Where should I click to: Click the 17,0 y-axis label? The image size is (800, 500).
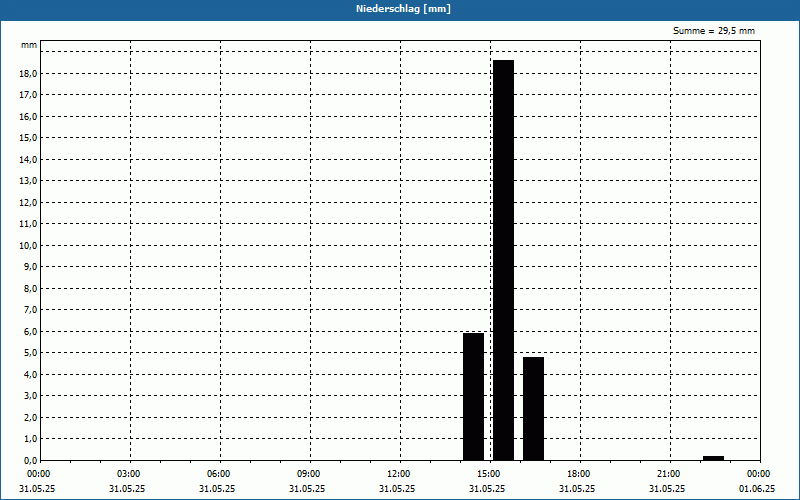(28, 95)
